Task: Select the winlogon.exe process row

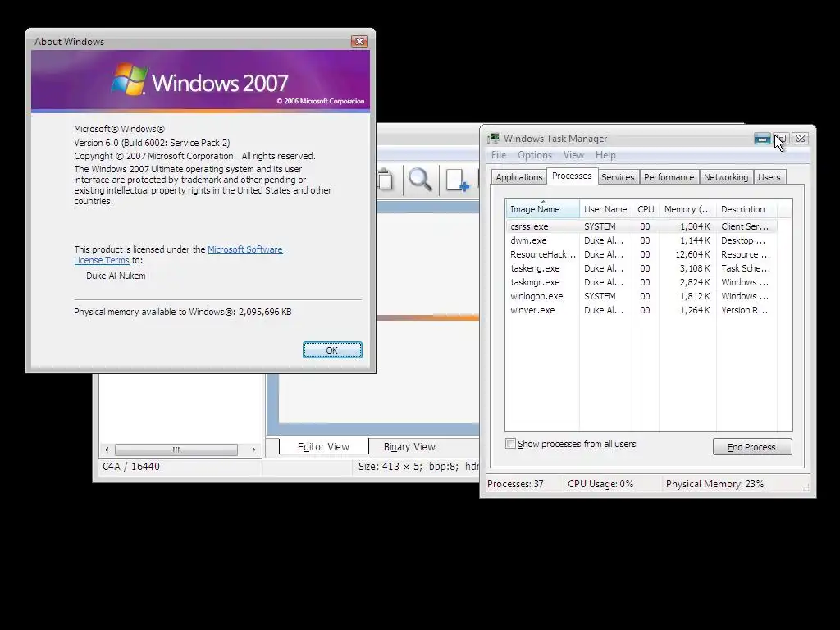Action: (641, 296)
